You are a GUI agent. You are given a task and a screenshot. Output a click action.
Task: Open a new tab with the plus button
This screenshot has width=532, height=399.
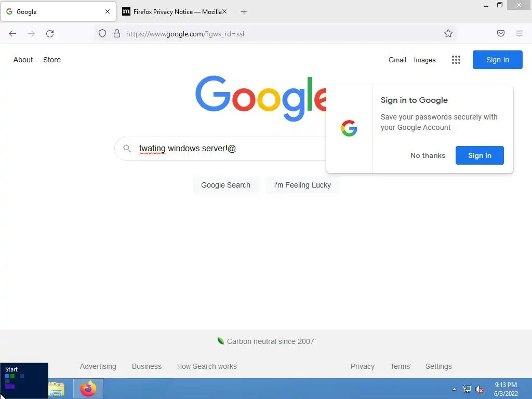point(244,12)
